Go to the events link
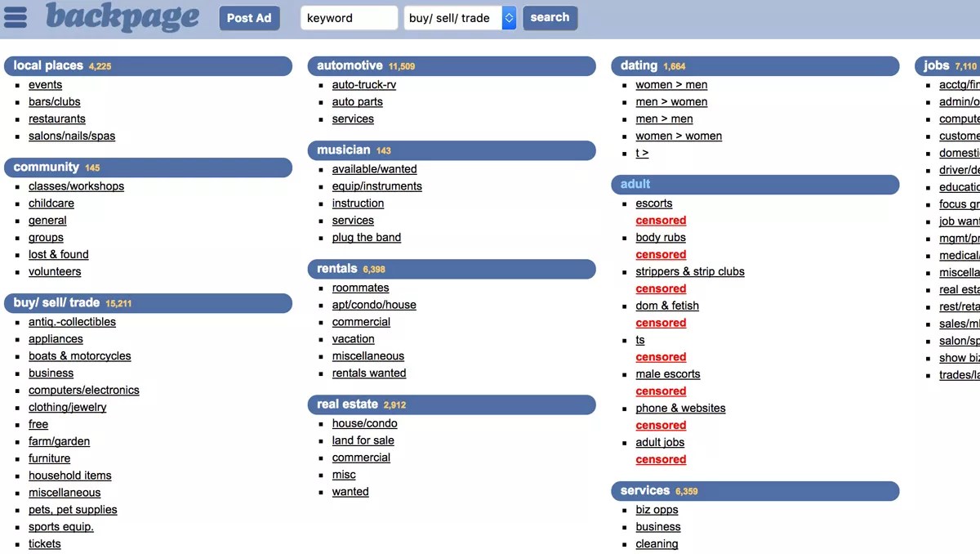Image resolution: width=980 pixels, height=554 pixels. 45,85
